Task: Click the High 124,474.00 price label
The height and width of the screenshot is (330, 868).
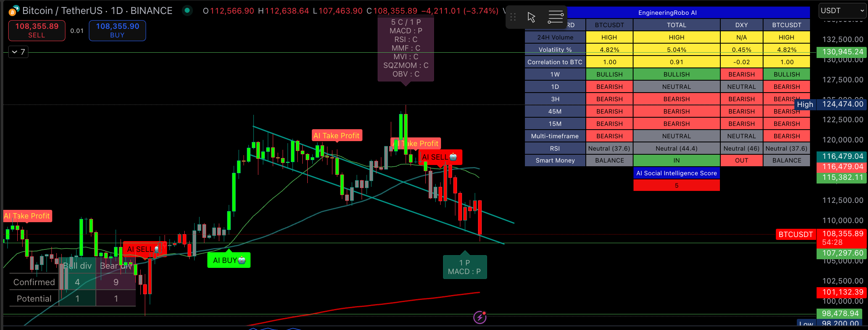Action: pos(831,104)
